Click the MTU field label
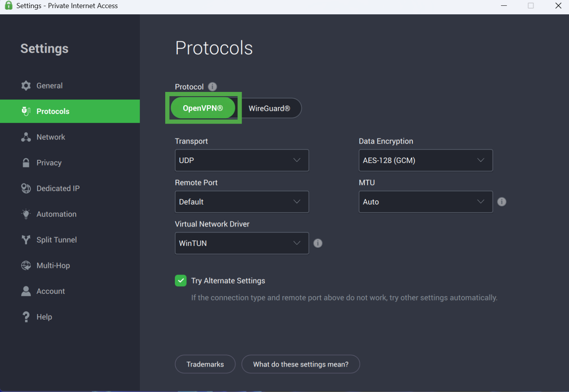Image resolution: width=569 pixels, height=392 pixels. pyautogui.click(x=367, y=182)
